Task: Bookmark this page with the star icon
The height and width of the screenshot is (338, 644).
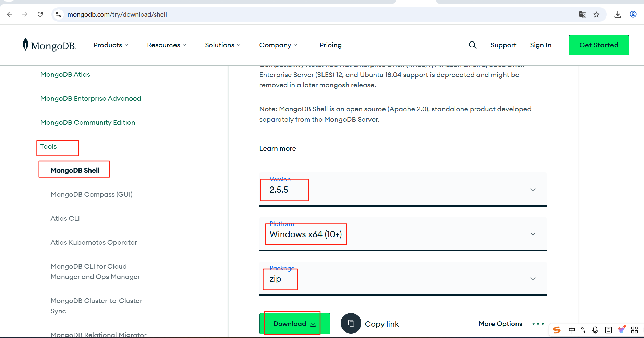Action: (x=596, y=14)
